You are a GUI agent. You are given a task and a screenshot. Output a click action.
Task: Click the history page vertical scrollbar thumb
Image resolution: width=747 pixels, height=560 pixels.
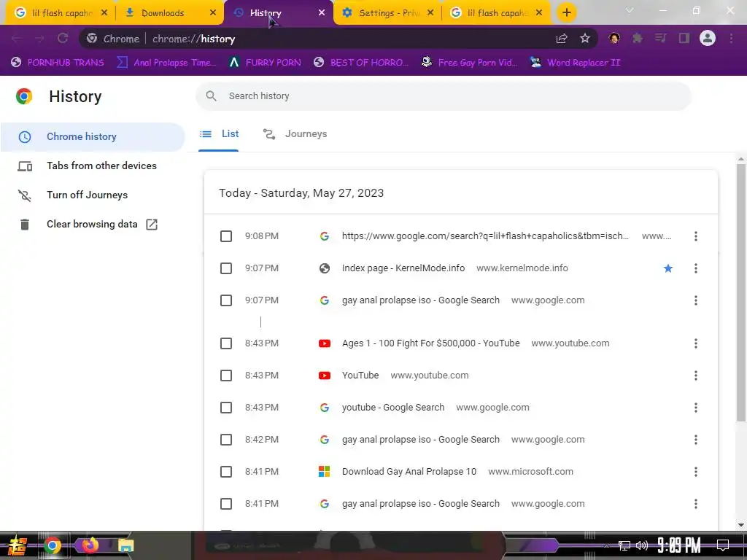741,293
